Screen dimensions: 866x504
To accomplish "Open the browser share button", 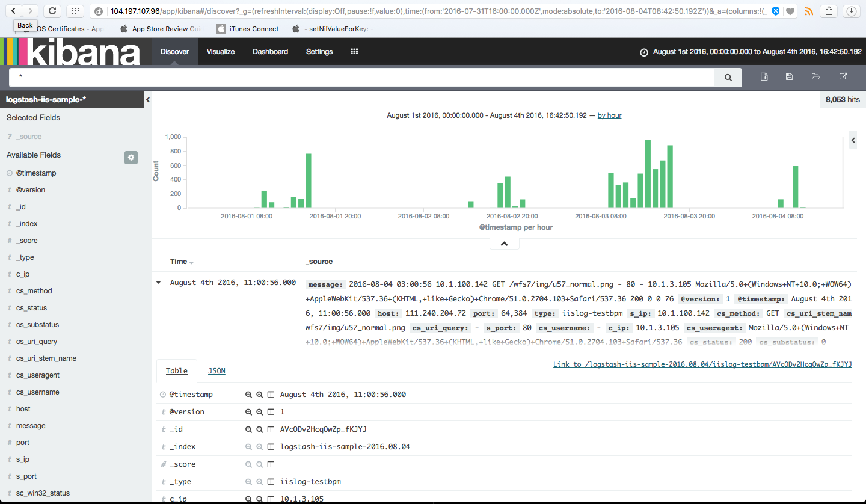I will tap(829, 11).
